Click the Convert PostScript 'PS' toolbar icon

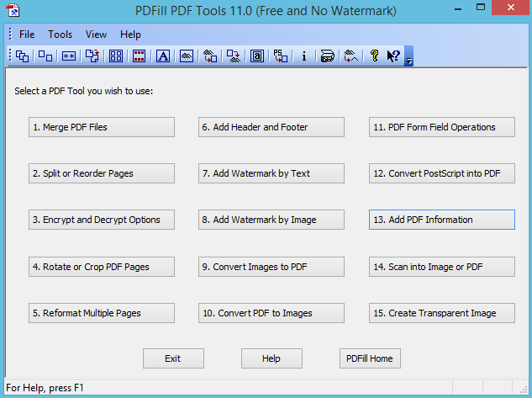(281, 56)
